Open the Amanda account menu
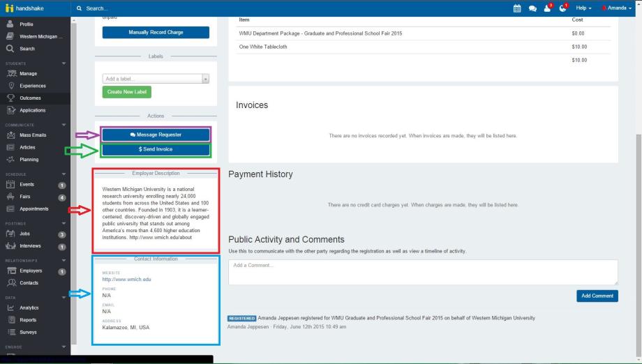This screenshot has width=642, height=364. pyautogui.click(x=617, y=8)
